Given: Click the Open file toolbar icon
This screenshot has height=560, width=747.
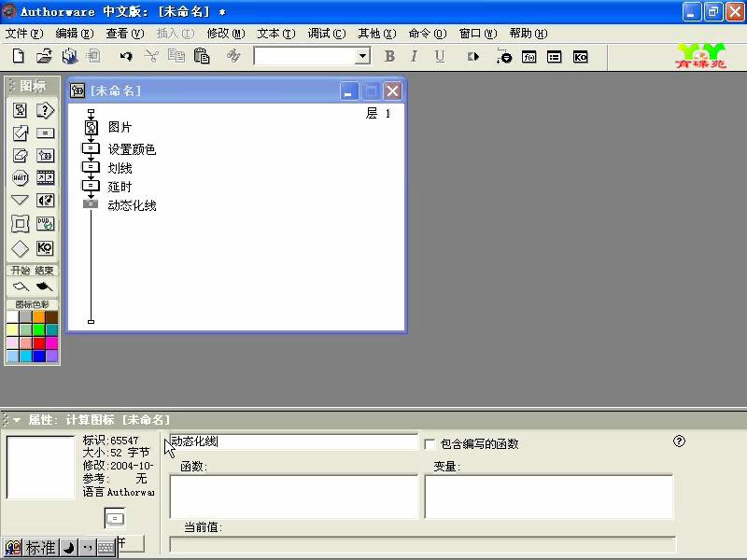Looking at the screenshot, I should pyautogui.click(x=44, y=56).
